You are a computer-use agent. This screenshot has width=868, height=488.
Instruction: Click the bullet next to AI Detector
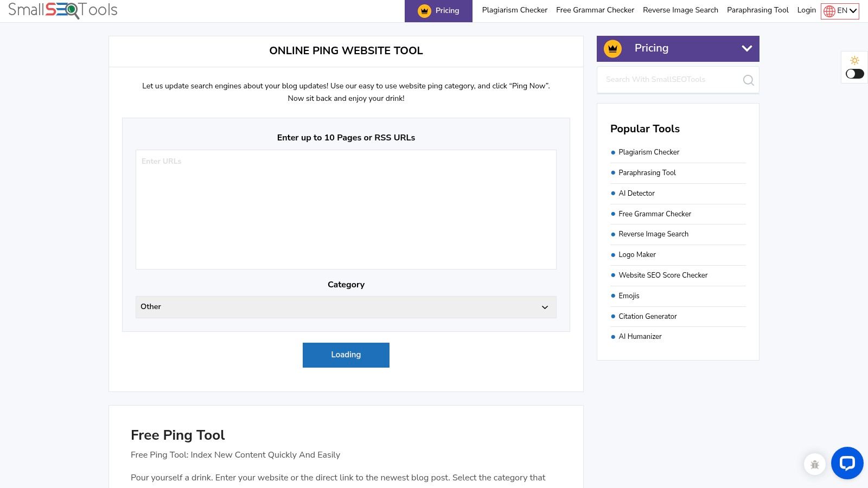click(x=613, y=194)
